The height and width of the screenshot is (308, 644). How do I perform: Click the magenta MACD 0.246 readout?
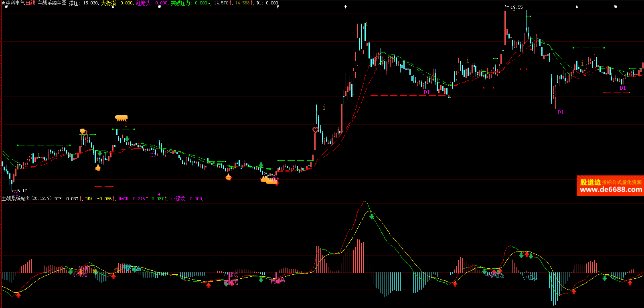tap(132, 199)
